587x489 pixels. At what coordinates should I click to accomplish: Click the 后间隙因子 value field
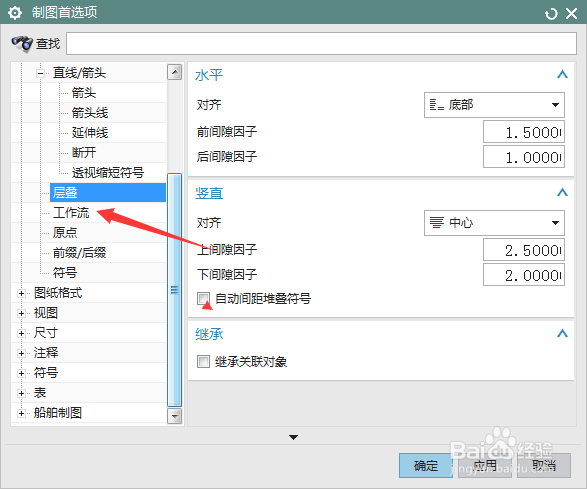(x=524, y=157)
